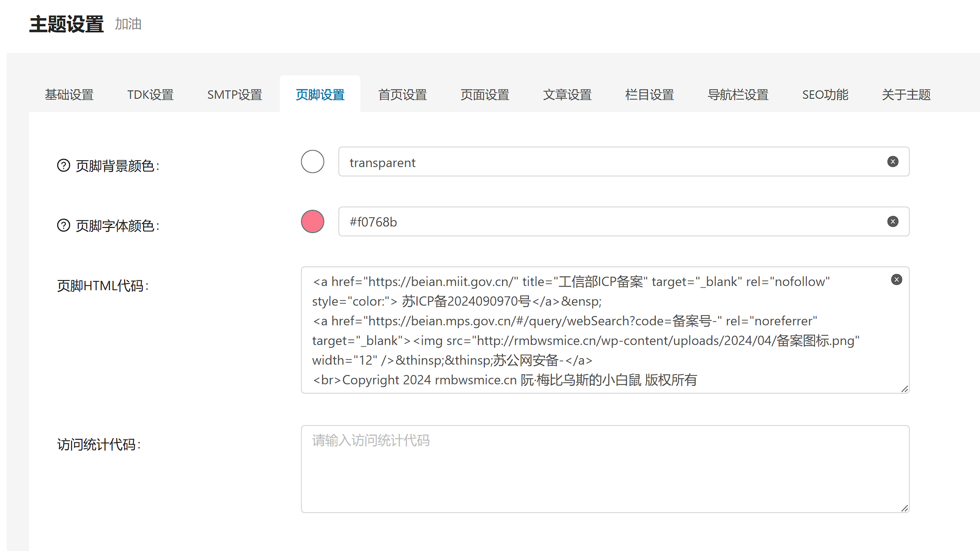Clear the #f0768b font color field
This screenshot has height=551, width=980.
(x=893, y=221)
